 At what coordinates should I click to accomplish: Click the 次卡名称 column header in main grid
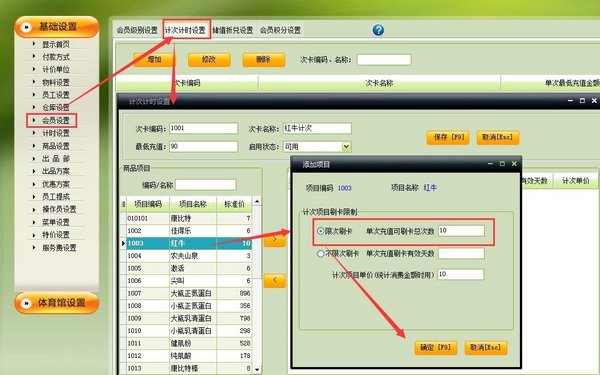[x=379, y=83]
